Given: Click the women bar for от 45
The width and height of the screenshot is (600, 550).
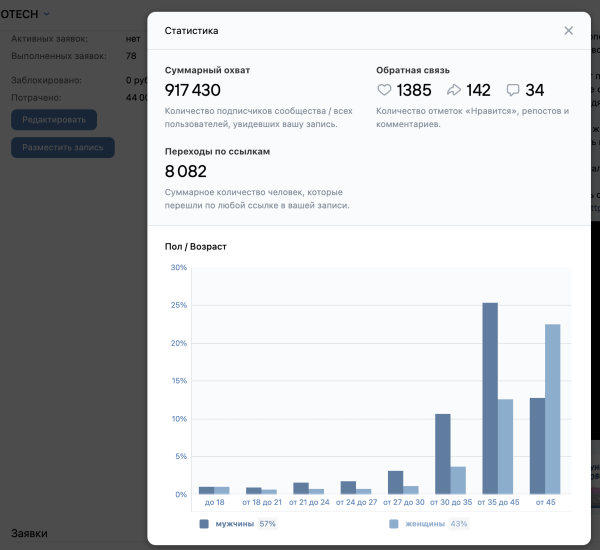Looking at the screenshot, I should [x=553, y=408].
